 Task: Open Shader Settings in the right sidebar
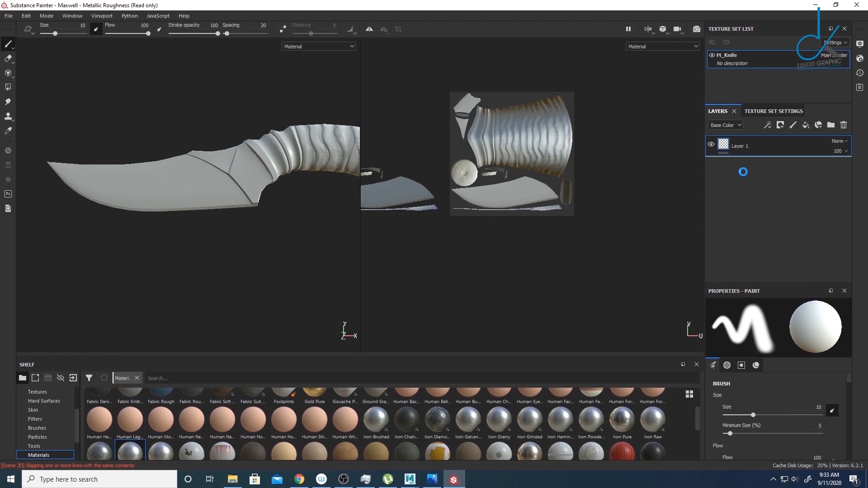pos(860,58)
